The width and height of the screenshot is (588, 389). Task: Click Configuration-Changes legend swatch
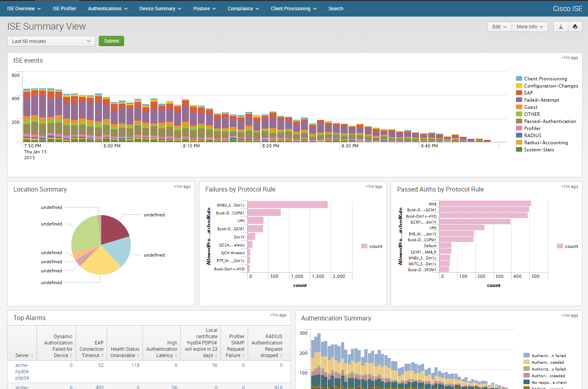(519, 86)
